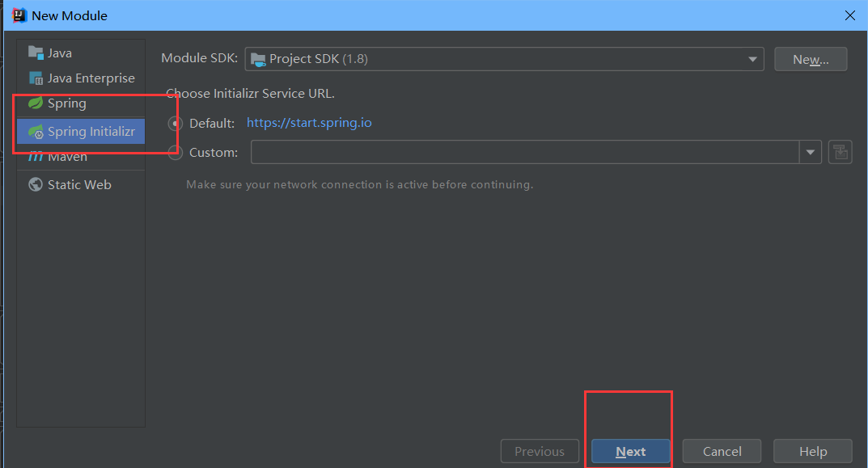
Task: Select the Static Web module type
Action: point(81,185)
